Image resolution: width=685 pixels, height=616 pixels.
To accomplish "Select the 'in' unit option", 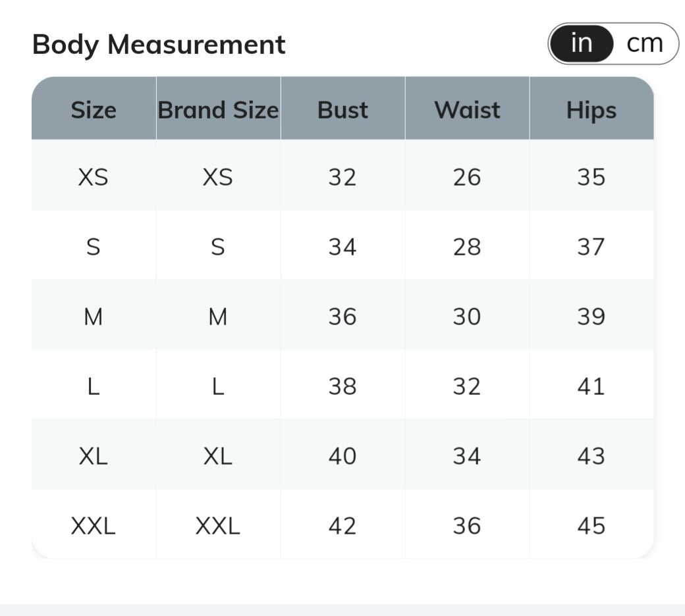I will pos(582,43).
